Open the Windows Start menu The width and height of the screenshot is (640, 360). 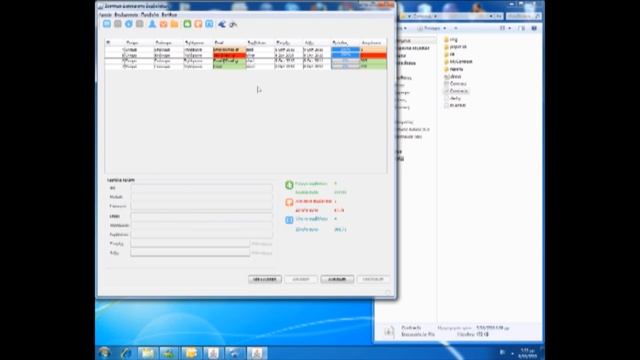105,352
